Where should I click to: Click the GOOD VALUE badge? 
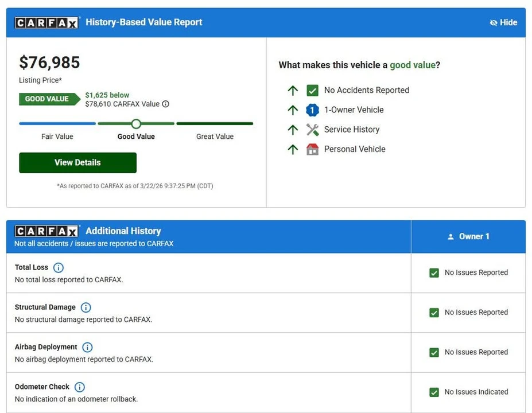point(49,99)
